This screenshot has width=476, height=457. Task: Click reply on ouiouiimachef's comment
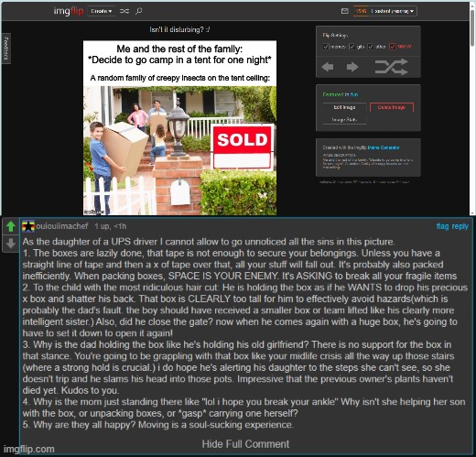(x=460, y=226)
